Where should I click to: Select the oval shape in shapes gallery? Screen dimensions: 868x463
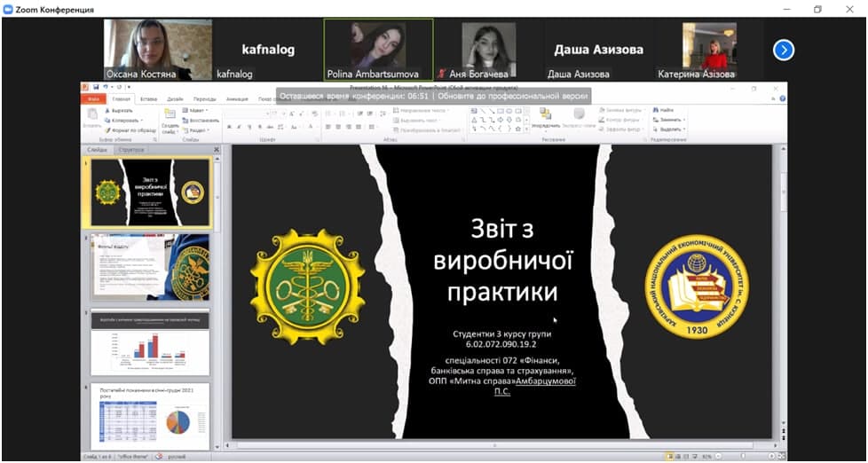point(509,111)
